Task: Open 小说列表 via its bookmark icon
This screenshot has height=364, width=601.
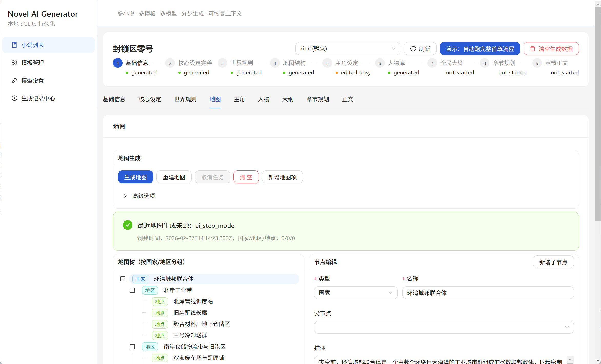Action: pyautogui.click(x=15, y=45)
